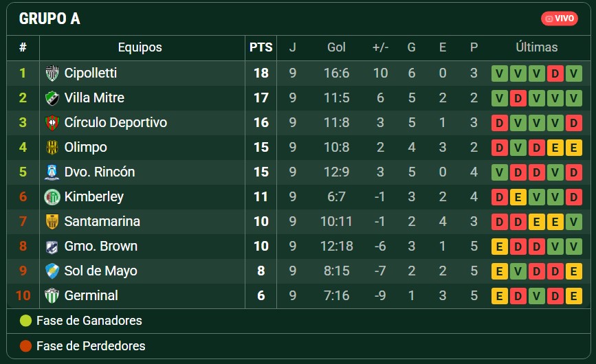The image size is (596, 364).
Task: Click the green Fase de Ganadores dot
Action: coord(25,321)
